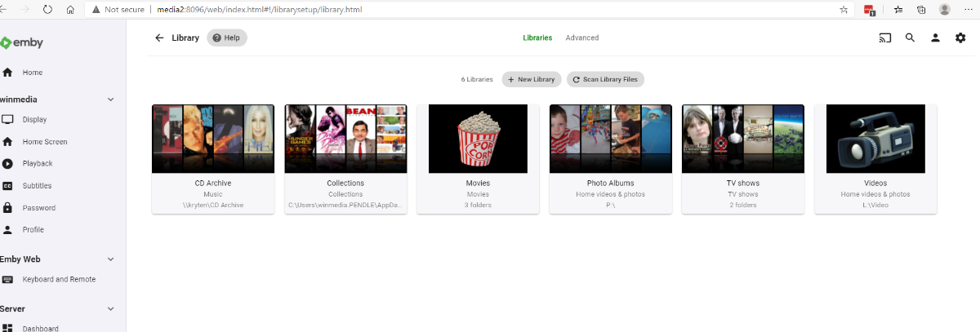This screenshot has height=332, width=980.
Task: Open Subtitles settings
Action: tap(63, 186)
